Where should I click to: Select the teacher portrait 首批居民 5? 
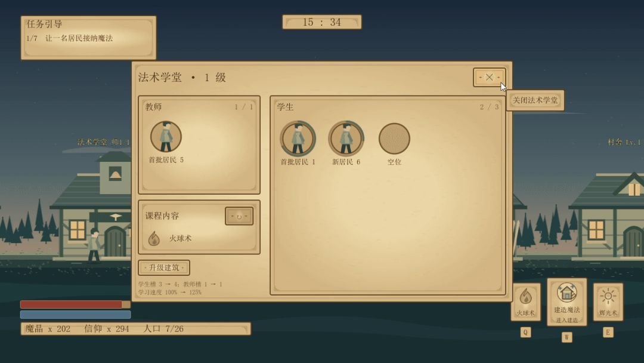tap(166, 137)
